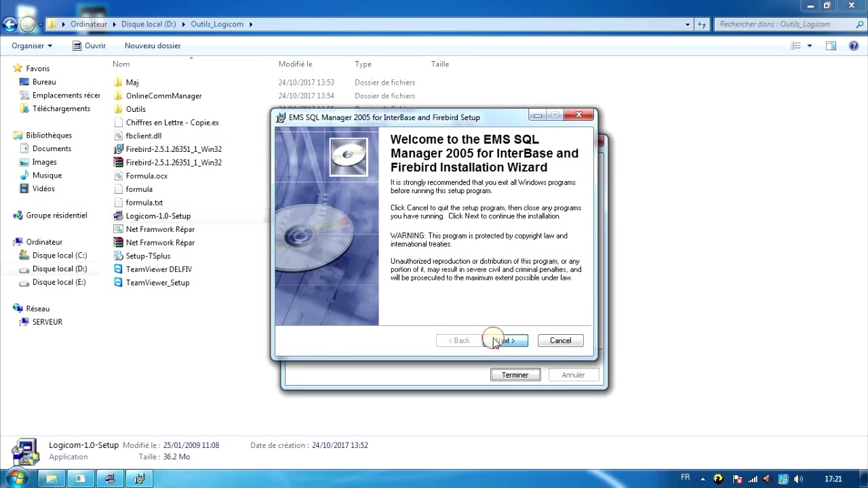
Task: Change the view with the view icon
Action: (x=795, y=45)
